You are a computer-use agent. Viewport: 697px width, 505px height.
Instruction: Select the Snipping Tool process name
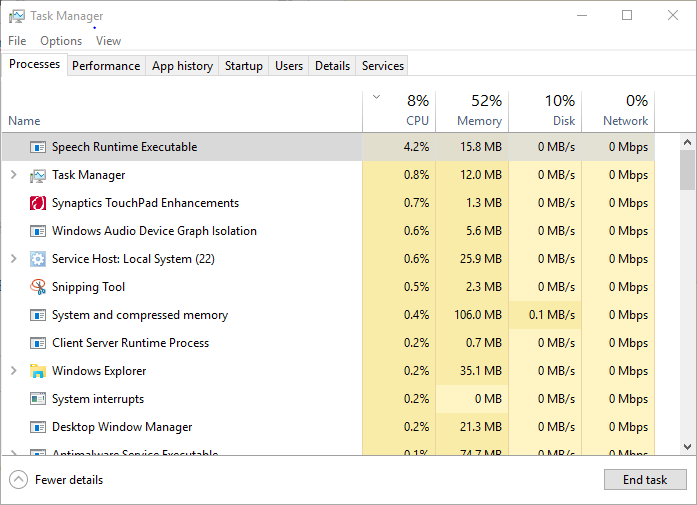coord(88,287)
